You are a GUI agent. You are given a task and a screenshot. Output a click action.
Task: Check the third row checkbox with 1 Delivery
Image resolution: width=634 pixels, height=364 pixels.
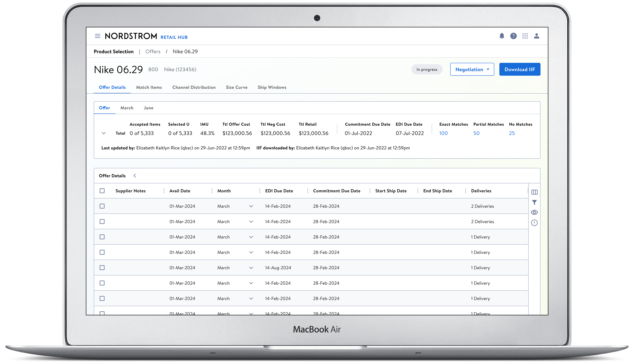(102, 237)
